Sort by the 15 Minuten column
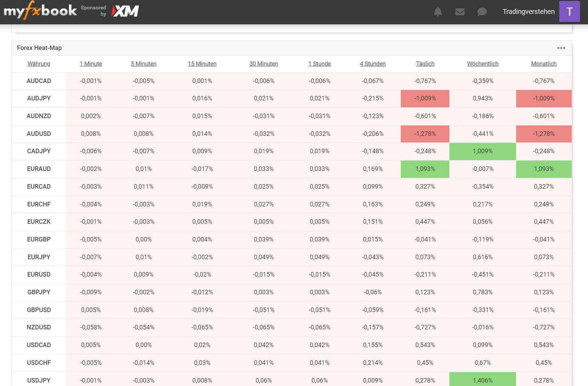 point(202,64)
